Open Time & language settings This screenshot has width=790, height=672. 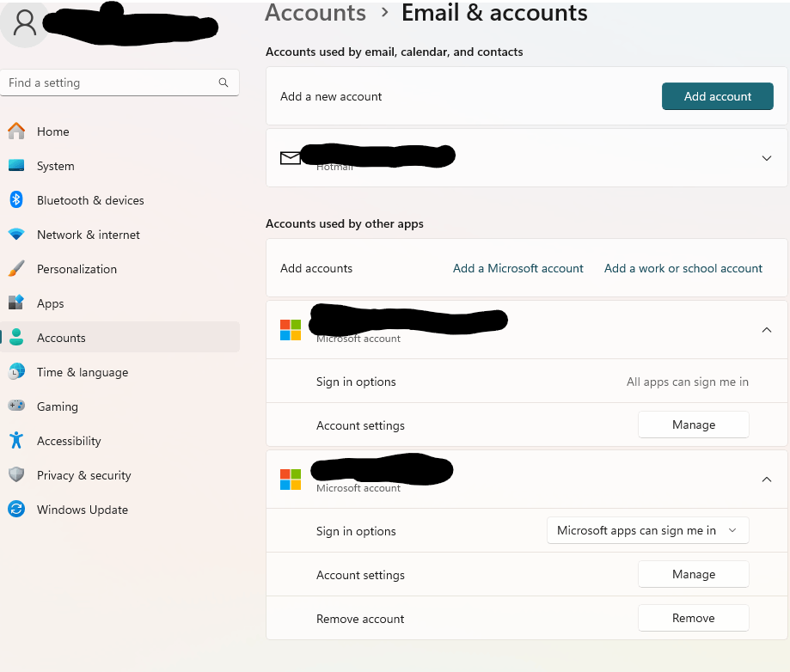click(x=119, y=372)
